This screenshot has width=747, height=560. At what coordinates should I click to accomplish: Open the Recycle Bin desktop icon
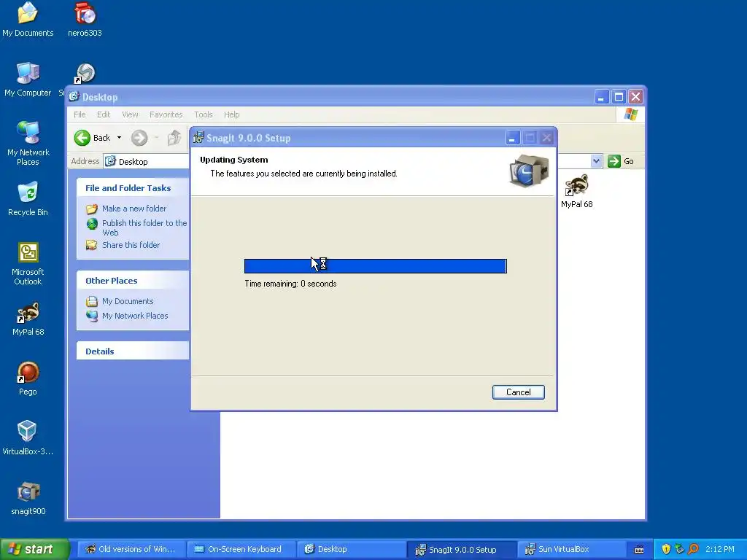28,199
